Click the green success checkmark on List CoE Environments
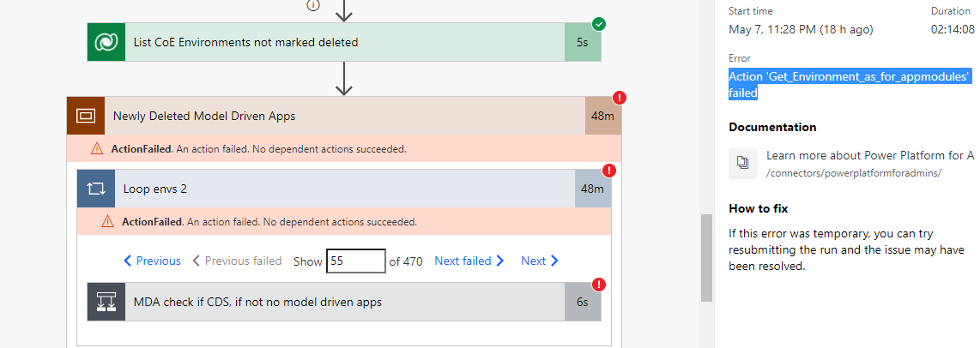Viewport: 980px width, 348px height. 599,24
